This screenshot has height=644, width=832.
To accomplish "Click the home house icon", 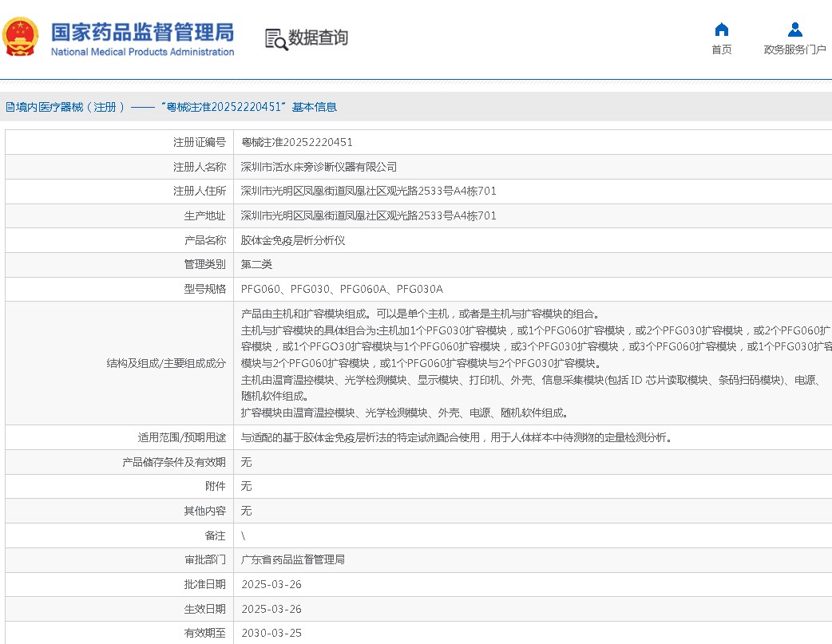I will [x=721, y=30].
